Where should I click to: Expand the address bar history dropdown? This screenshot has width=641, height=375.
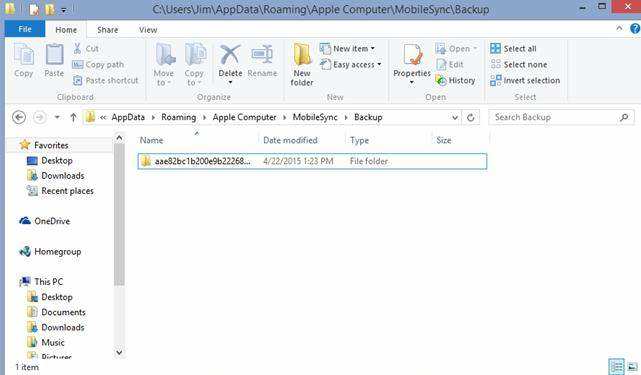[x=455, y=117]
